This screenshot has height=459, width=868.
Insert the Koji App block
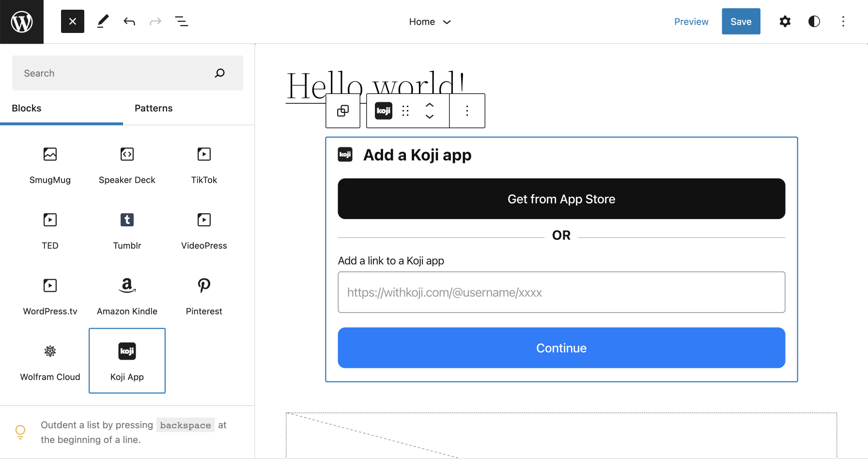127,361
